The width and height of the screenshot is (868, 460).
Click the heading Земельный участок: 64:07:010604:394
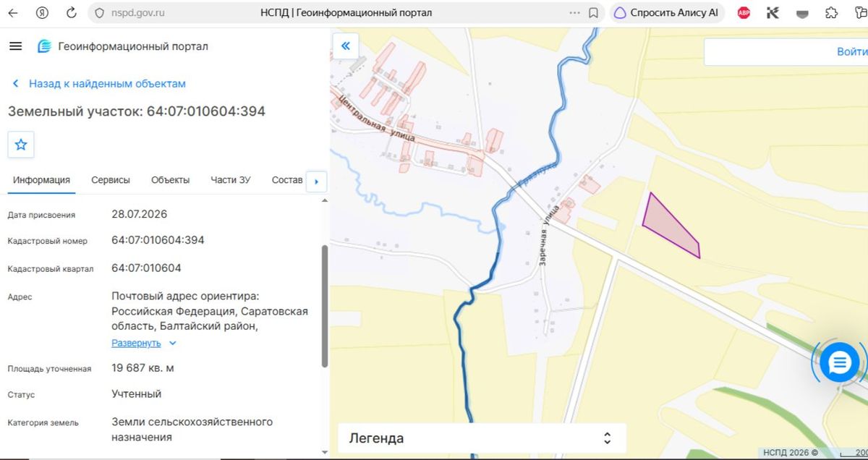coord(137,111)
